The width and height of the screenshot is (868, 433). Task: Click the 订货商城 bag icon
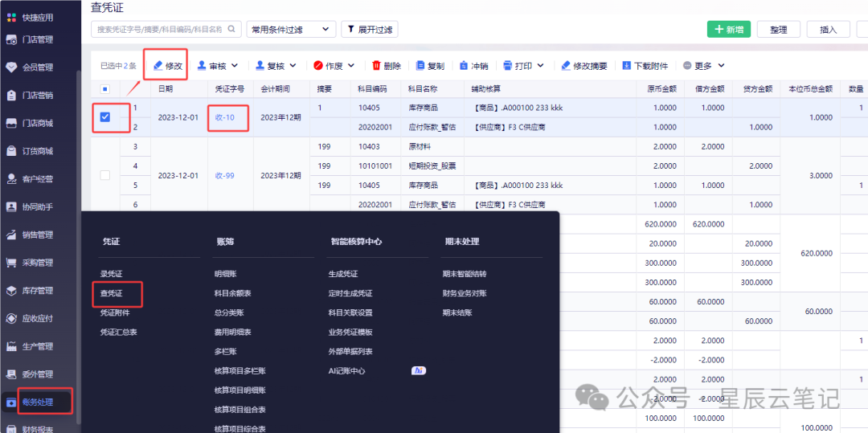(x=11, y=151)
